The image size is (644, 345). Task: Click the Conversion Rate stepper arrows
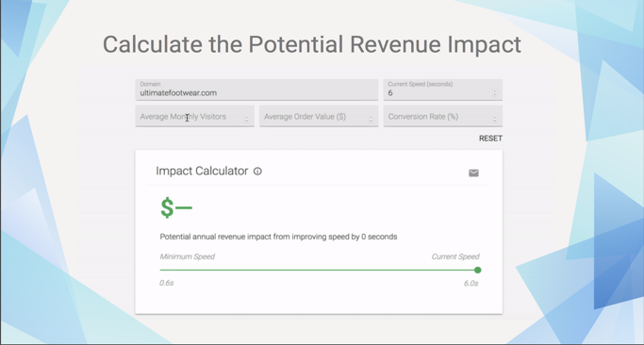coord(495,119)
